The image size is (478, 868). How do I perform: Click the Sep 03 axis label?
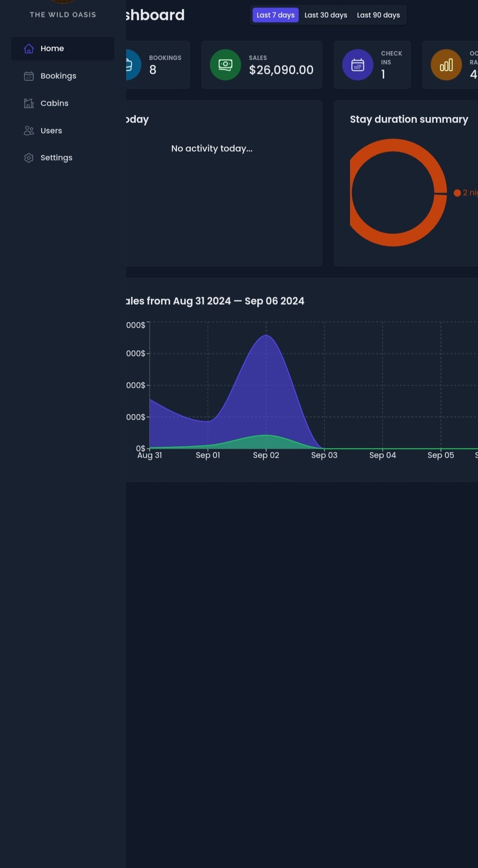coord(324,455)
